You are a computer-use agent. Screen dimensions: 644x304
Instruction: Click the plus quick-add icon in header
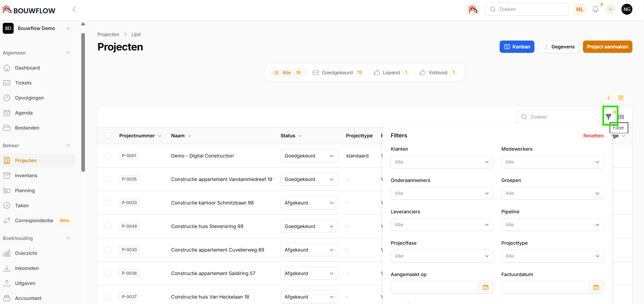coord(611,10)
